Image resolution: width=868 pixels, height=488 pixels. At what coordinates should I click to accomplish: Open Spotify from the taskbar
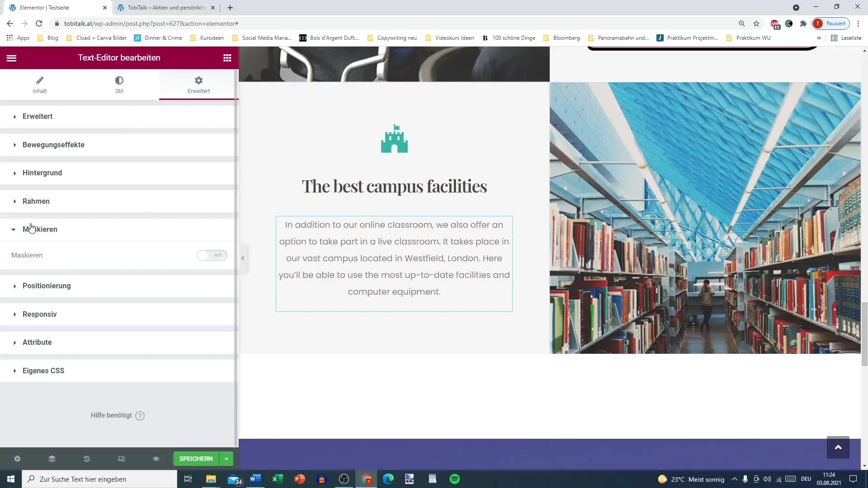tap(455, 479)
